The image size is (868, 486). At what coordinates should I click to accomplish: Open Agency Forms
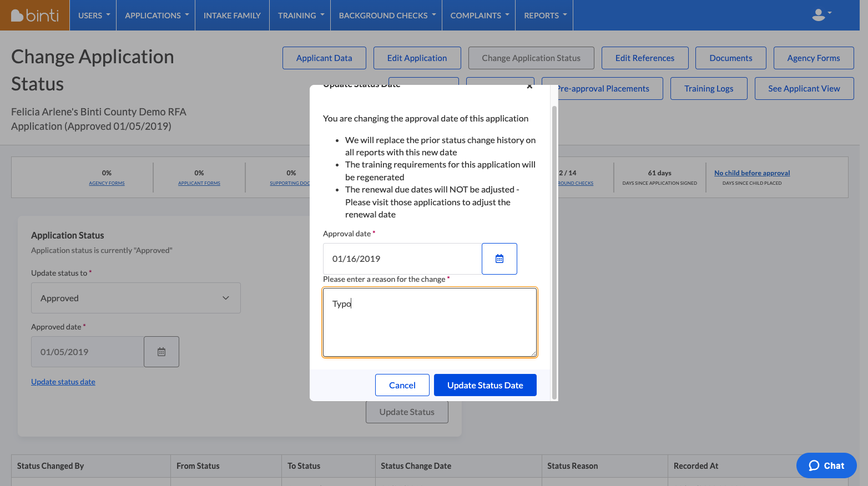coord(814,58)
